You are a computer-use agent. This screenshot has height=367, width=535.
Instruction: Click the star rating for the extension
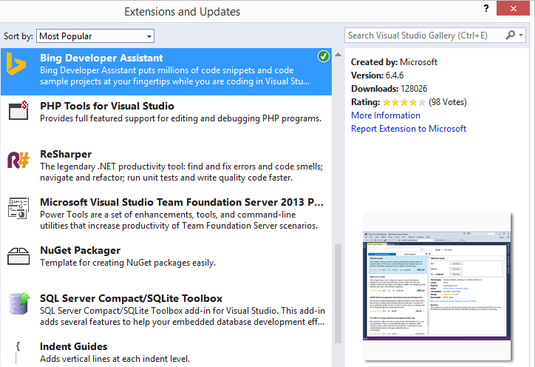click(x=404, y=102)
